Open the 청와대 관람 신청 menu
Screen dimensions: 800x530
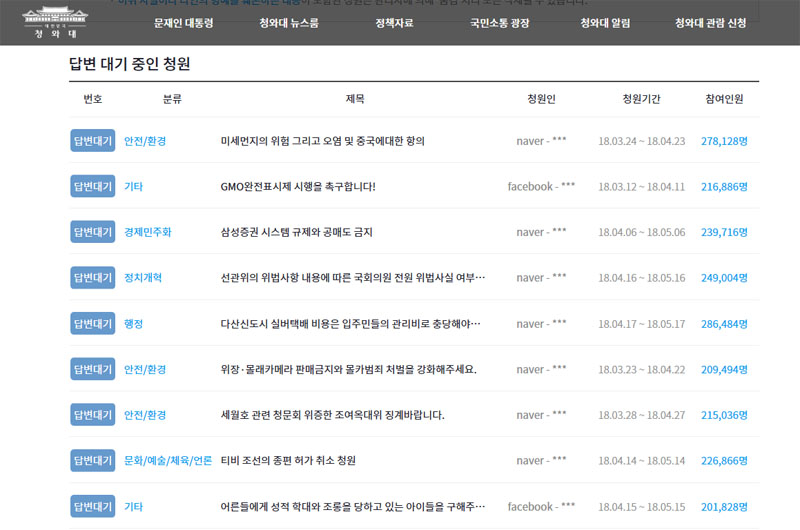710,23
